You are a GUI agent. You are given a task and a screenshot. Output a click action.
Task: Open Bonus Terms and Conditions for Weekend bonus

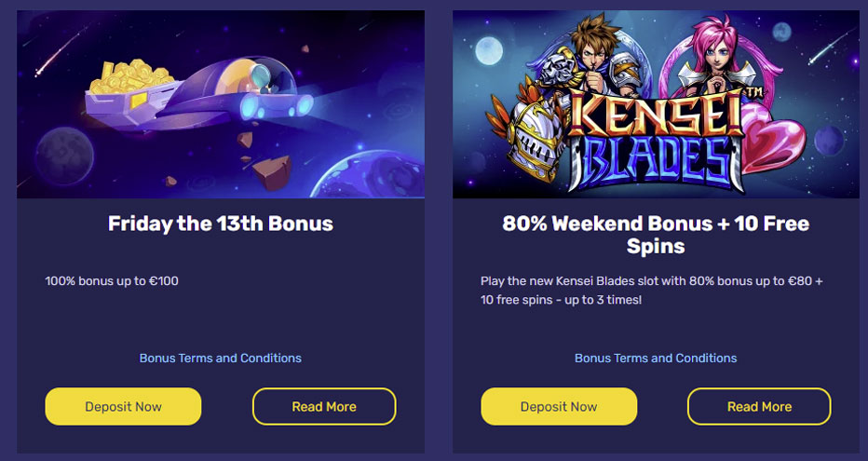(656, 358)
